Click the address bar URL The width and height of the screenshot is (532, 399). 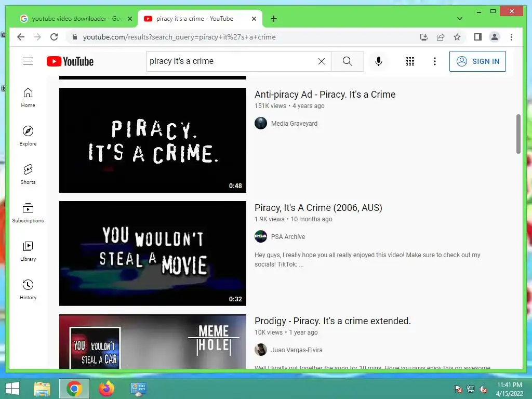179,37
